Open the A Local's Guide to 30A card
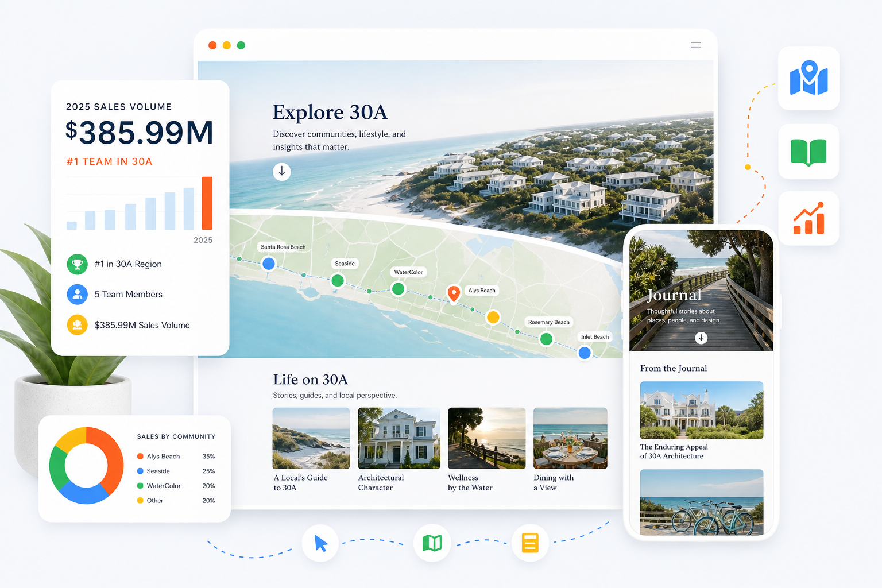The width and height of the screenshot is (882, 588). [311, 450]
